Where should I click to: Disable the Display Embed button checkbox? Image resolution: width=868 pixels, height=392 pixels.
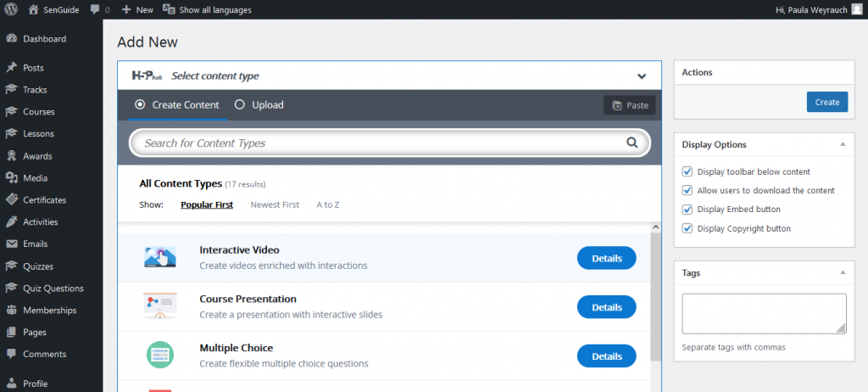pyautogui.click(x=687, y=210)
